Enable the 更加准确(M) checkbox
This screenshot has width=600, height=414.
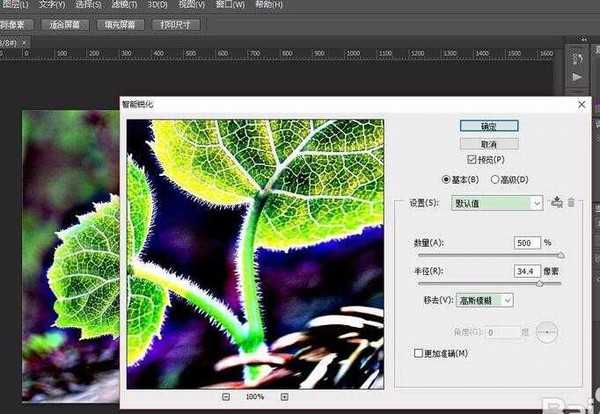coord(418,353)
